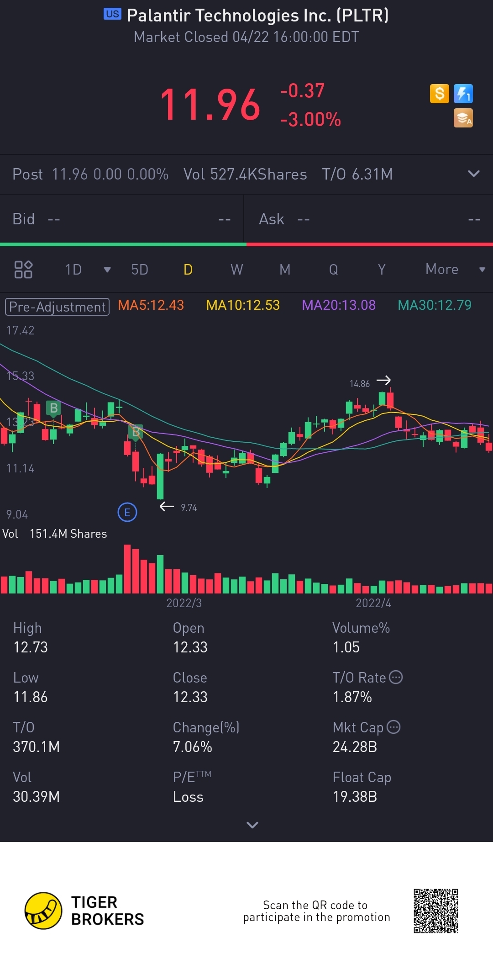Tap the MA10:12.53 indicator label
Screen dimensions: 493x980
pos(243,305)
